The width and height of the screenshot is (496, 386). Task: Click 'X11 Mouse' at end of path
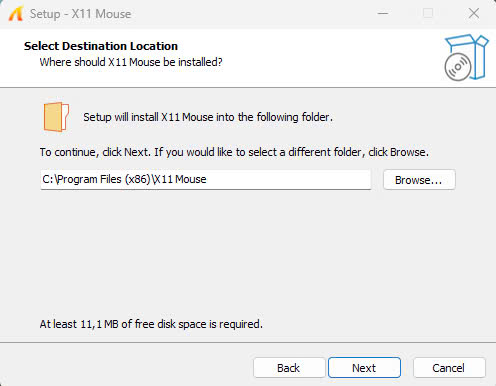181,179
